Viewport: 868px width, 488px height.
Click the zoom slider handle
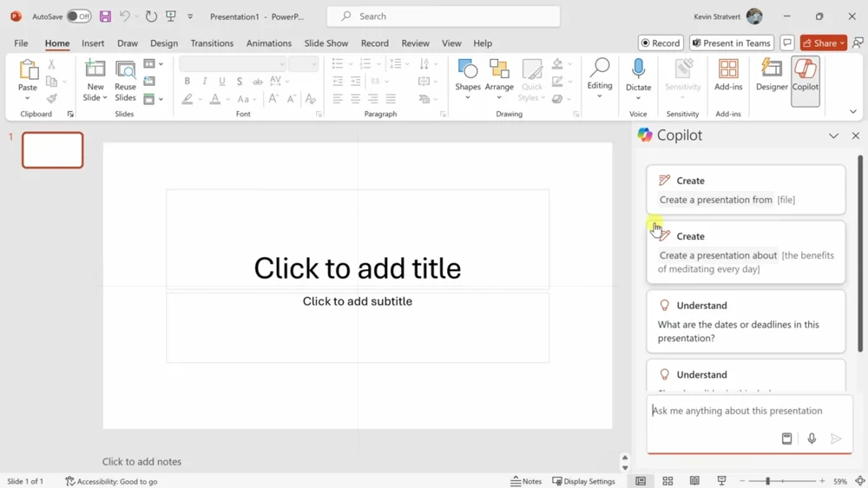767,481
